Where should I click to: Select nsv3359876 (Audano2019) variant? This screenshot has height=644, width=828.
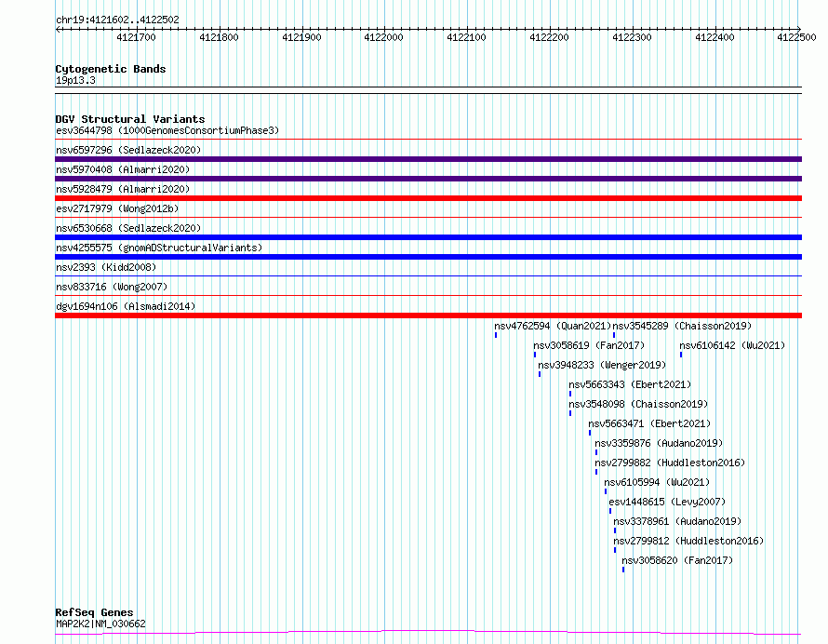(x=659, y=443)
